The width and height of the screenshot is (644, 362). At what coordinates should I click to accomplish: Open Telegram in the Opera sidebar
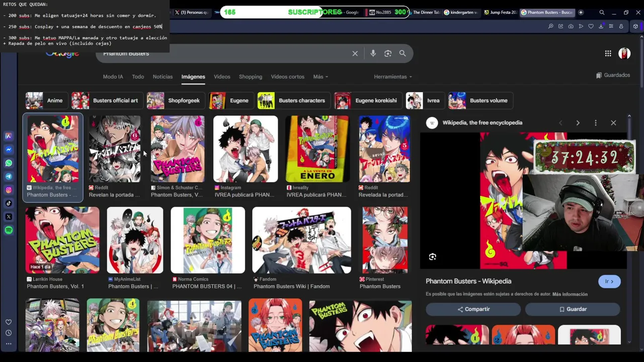click(x=9, y=176)
